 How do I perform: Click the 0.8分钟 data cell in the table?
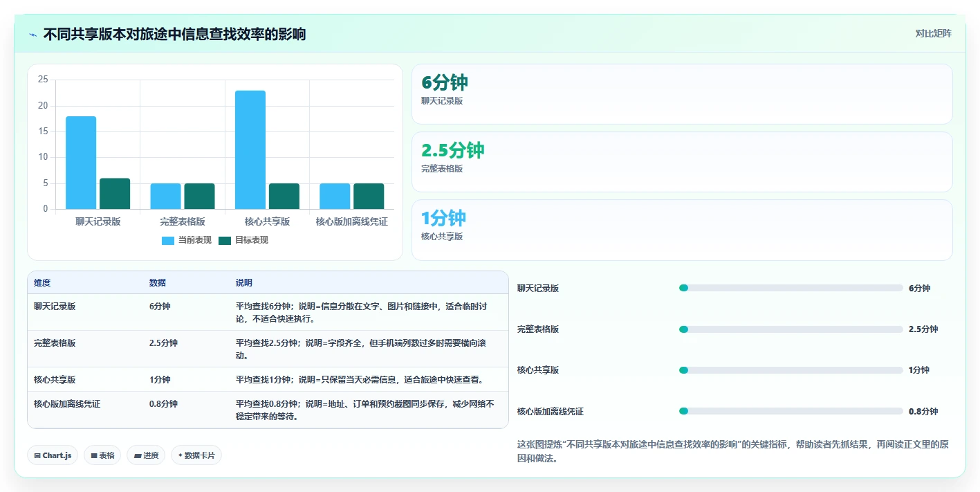(x=163, y=404)
